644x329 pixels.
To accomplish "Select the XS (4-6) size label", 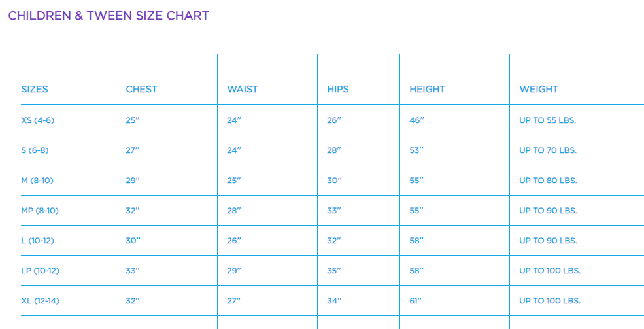I will click(37, 120).
